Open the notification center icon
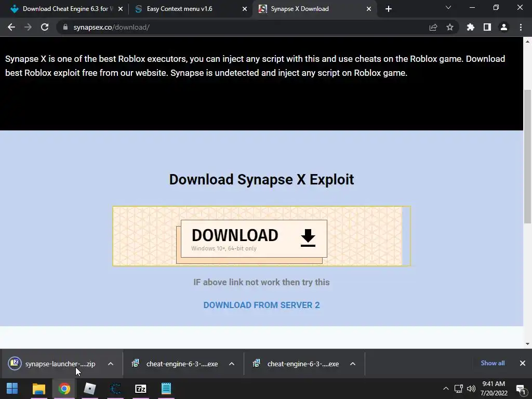This screenshot has height=399, width=532. tap(521, 389)
